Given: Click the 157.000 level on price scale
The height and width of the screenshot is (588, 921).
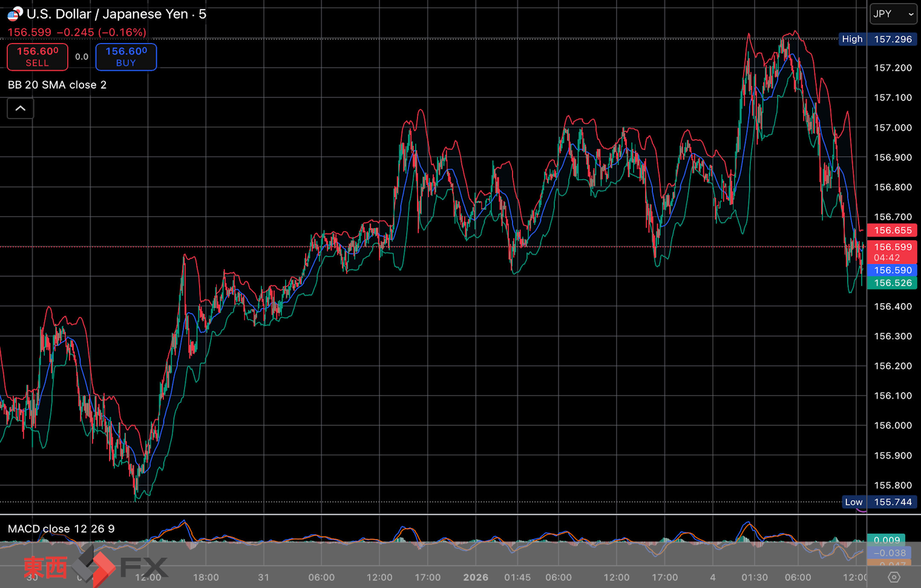Looking at the screenshot, I should [x=893, y=128].
